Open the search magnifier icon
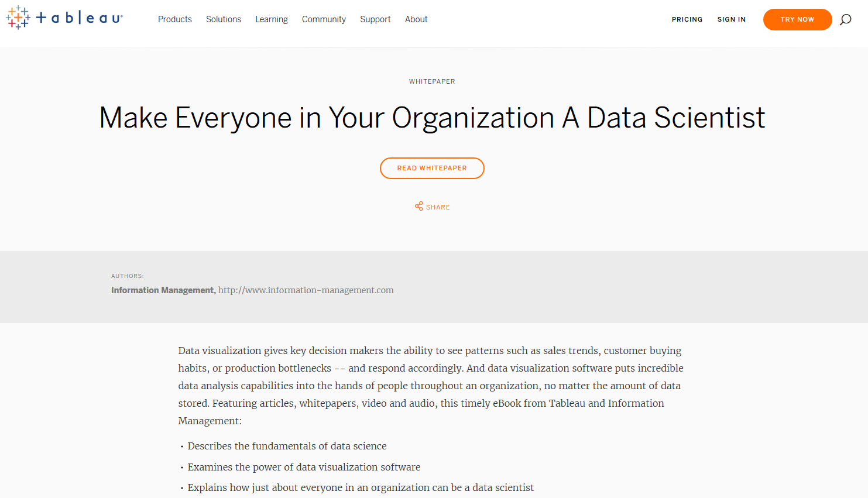The width and height of the screenshot is (868, 498). point(845,20)
